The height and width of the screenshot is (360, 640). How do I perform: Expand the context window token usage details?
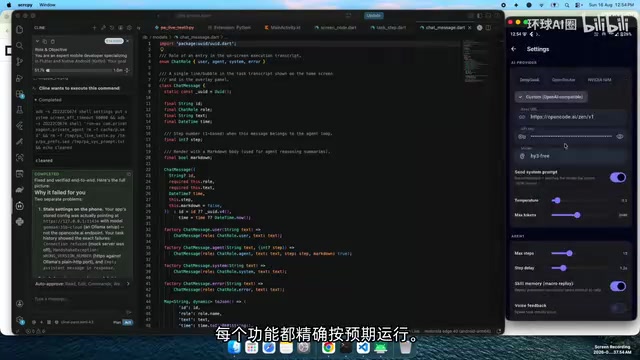[127, 70]
